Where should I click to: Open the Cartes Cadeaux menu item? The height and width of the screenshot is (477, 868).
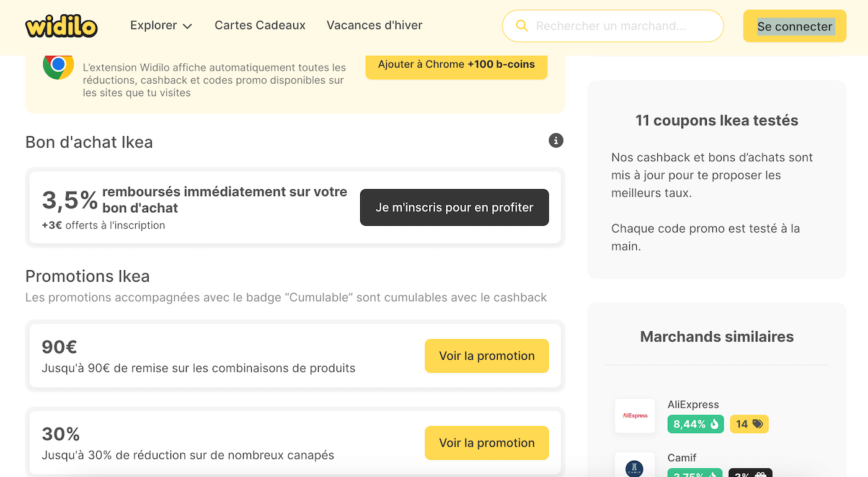[x=260, y=25]
